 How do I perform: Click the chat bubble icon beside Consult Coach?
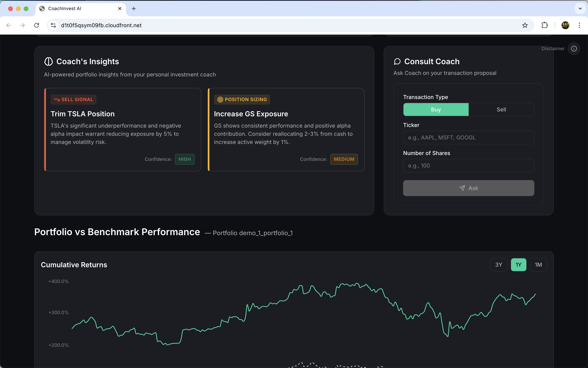tap(397, 62)
